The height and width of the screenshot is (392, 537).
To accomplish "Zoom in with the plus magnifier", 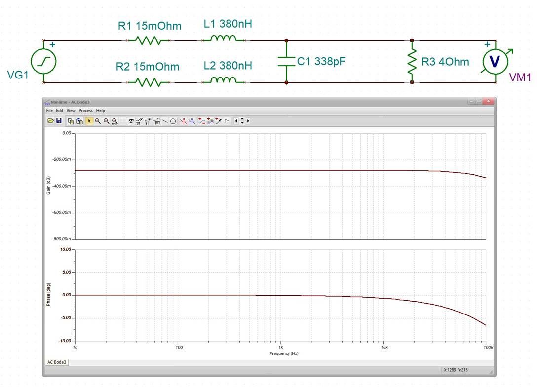I will (98, 121).
